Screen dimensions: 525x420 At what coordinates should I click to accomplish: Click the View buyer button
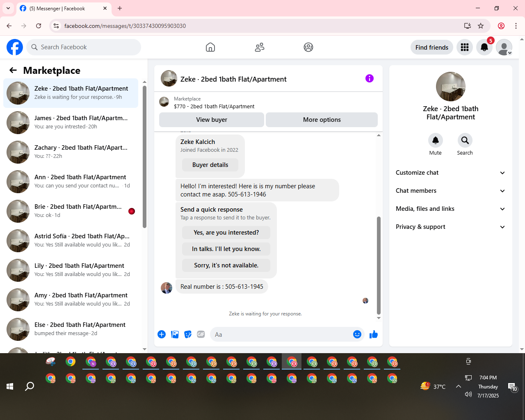[x=212, y=120]
